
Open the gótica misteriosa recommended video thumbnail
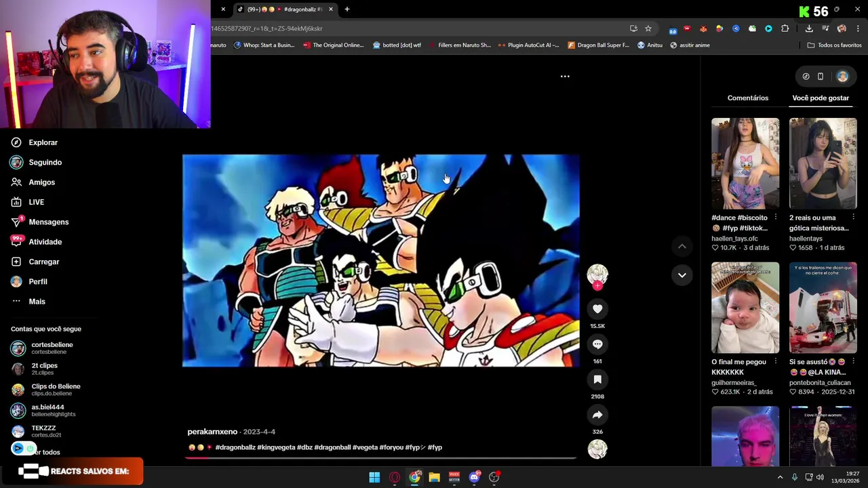(x=823, y=164)
